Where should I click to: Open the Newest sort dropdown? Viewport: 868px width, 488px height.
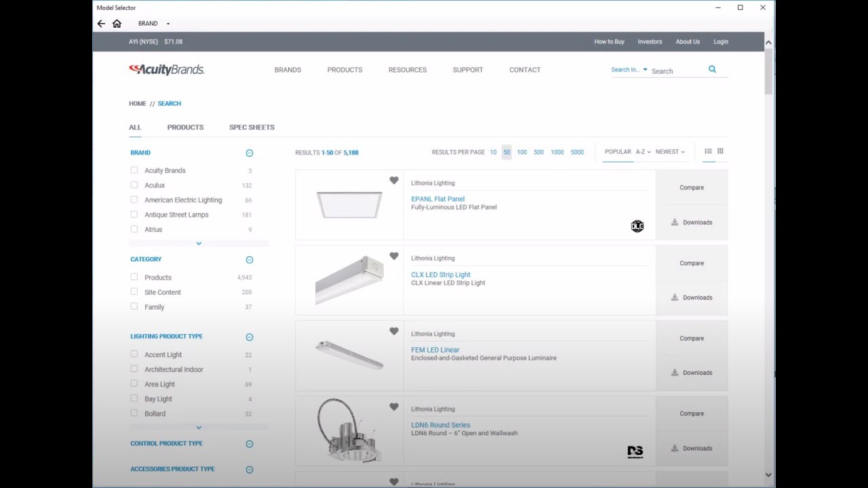point(670,152)
